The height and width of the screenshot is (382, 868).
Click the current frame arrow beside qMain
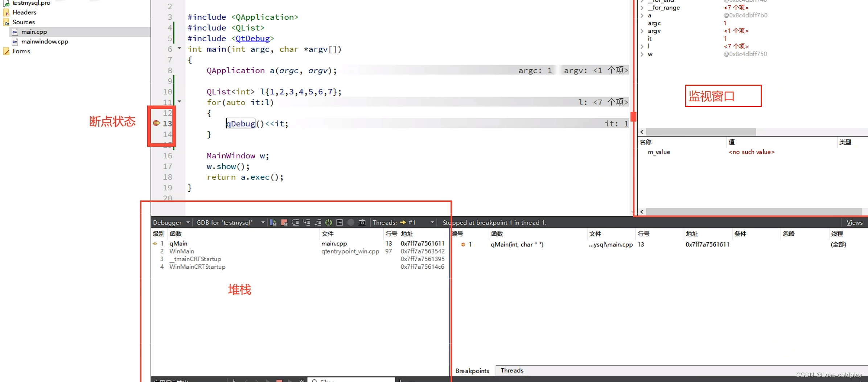point(155,244)
